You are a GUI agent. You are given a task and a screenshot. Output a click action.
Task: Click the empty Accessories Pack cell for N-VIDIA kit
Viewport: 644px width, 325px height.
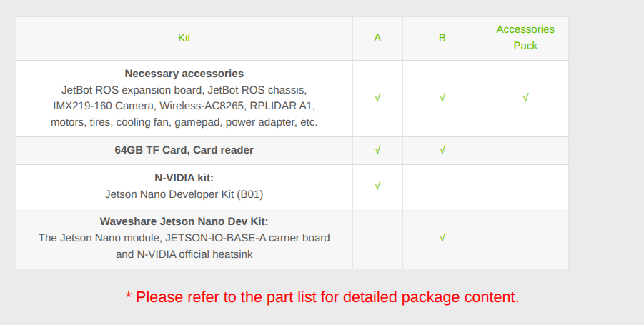[x=525, y=186]
